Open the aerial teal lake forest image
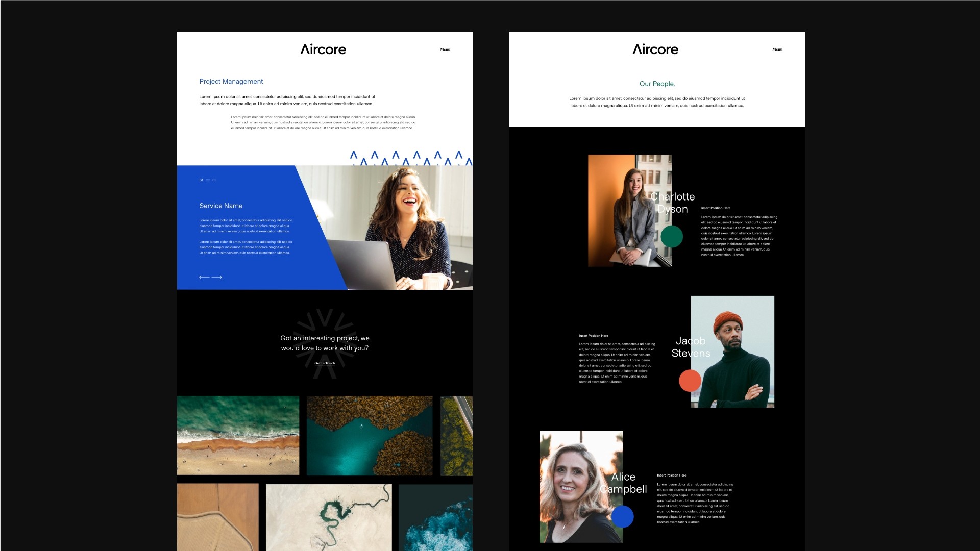The image size is (980, 551). tap(370, 435)
